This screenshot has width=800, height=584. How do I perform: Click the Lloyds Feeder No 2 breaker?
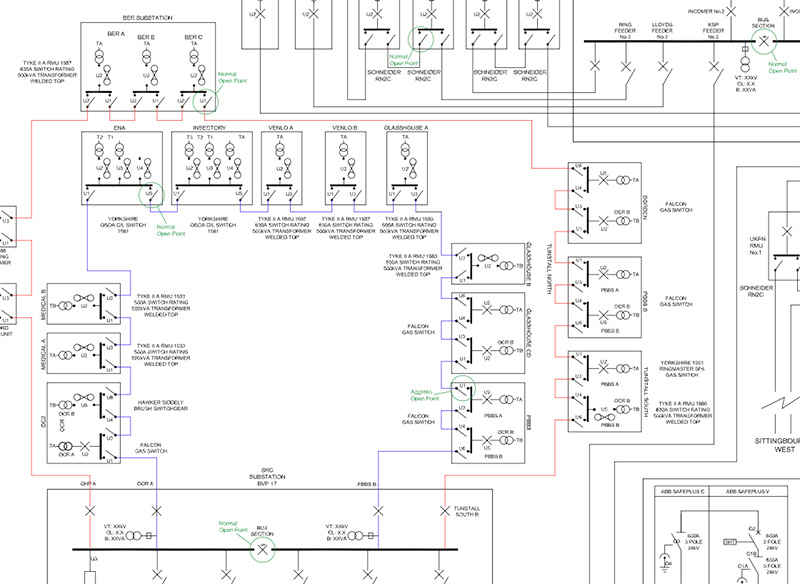663,66
